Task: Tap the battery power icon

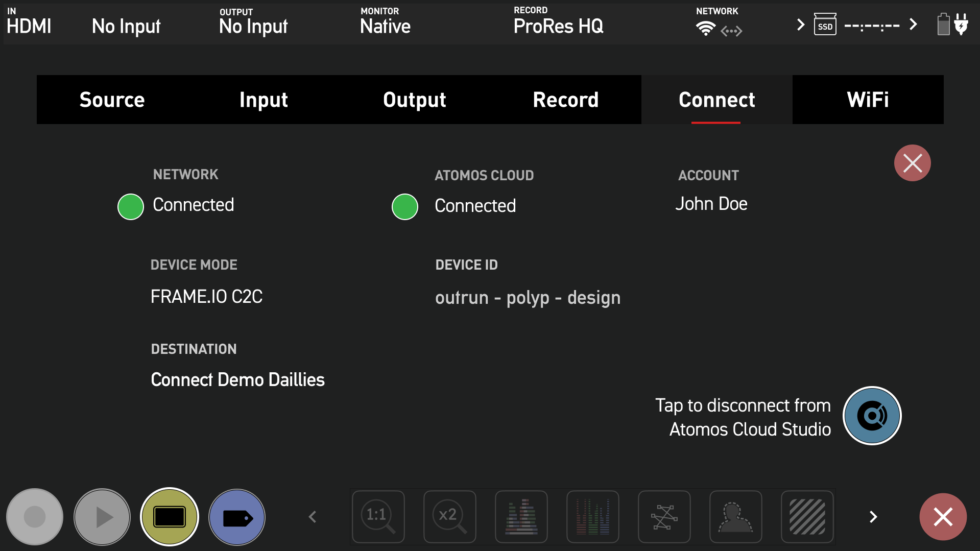Action: [943, 24]
